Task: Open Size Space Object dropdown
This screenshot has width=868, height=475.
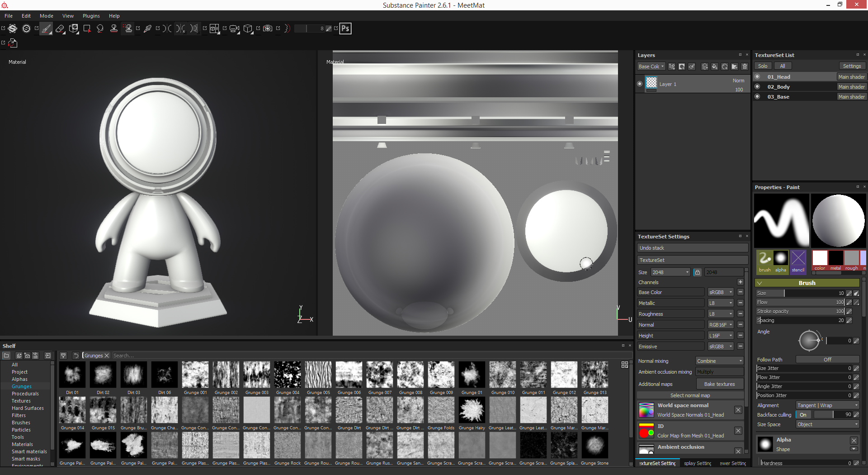Action: coord(827,424)
